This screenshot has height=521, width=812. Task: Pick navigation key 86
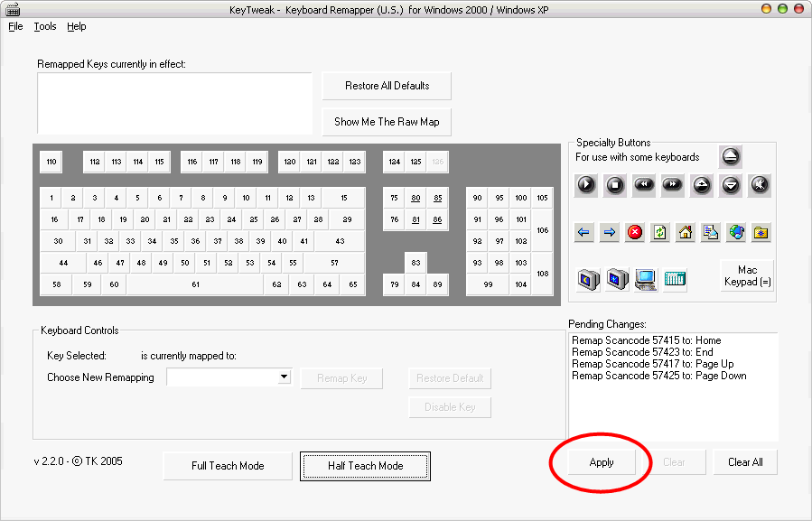(437, 219)
